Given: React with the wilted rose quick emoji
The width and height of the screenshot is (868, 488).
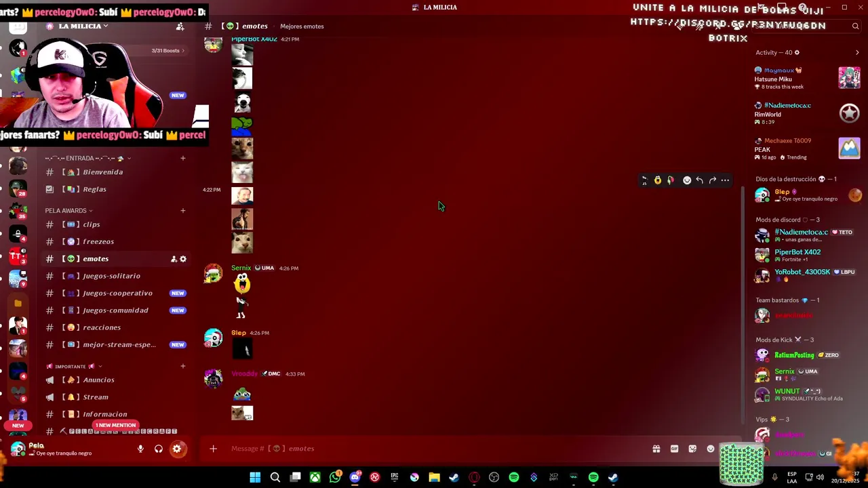Looking at the screenshot, I should (x=670, y=180).
